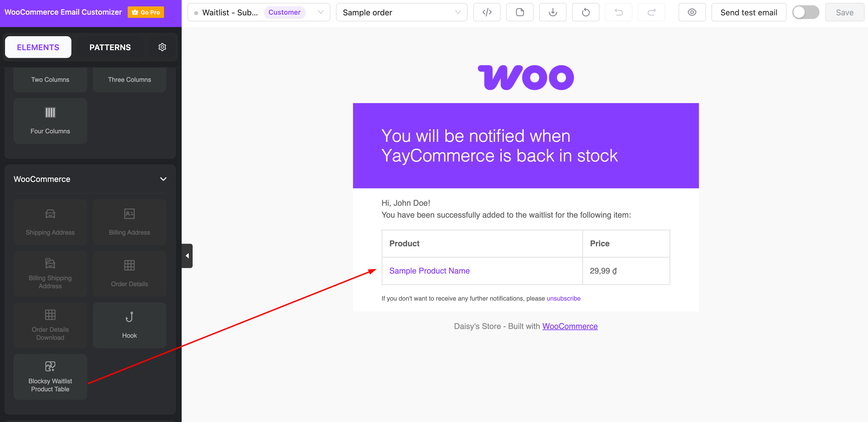Click the import/download template icon
The width and height of the screenshot is (868, 422).
(553, 12)
